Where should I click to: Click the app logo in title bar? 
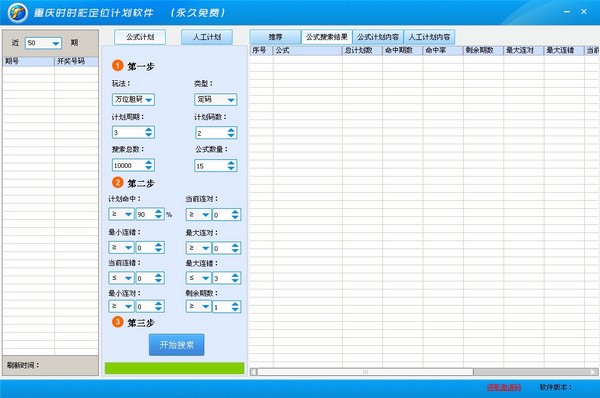(x=18, y=12)
